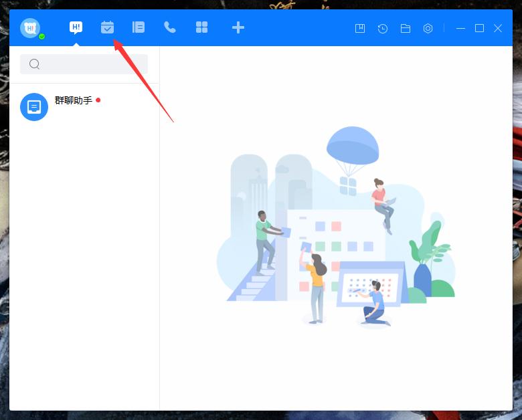The image size is (522, 420).
Task: Close the application window
Action: point(498,28)
